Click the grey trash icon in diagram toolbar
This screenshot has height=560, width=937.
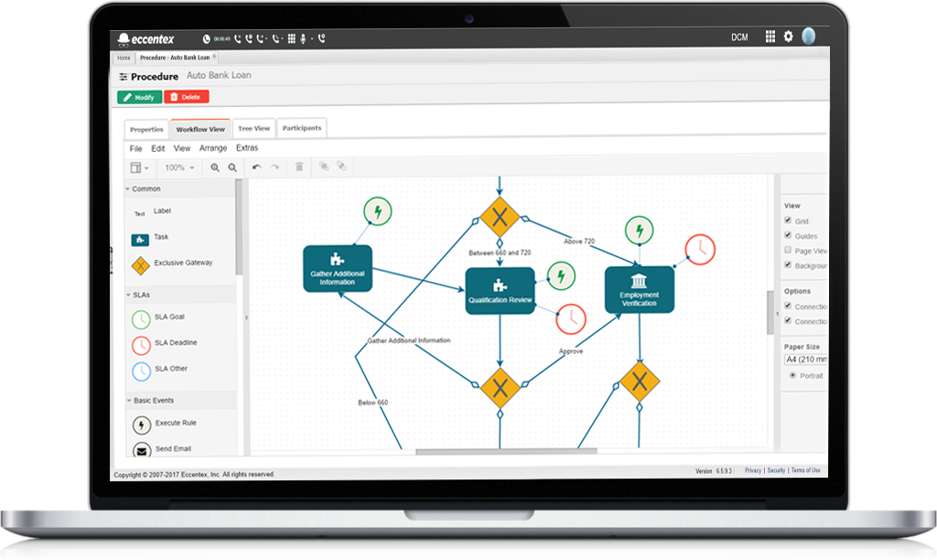click(299, 167)
